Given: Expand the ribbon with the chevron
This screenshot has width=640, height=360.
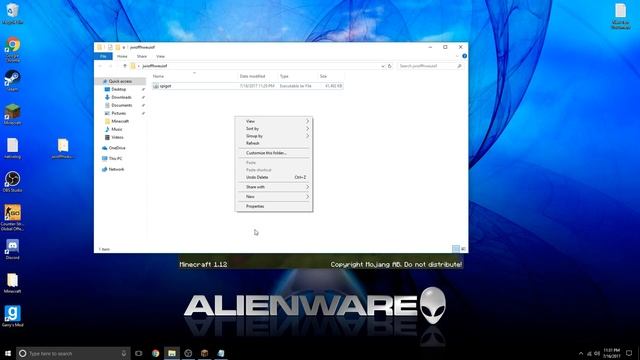Looking at the screenshot, I should (x=457, y=56).
